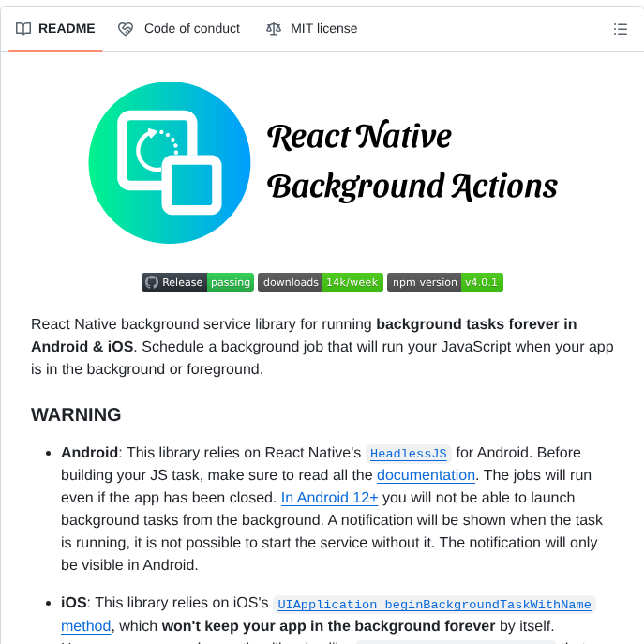
Task: Open the README outline menu icon
Action: coord(620,29)
